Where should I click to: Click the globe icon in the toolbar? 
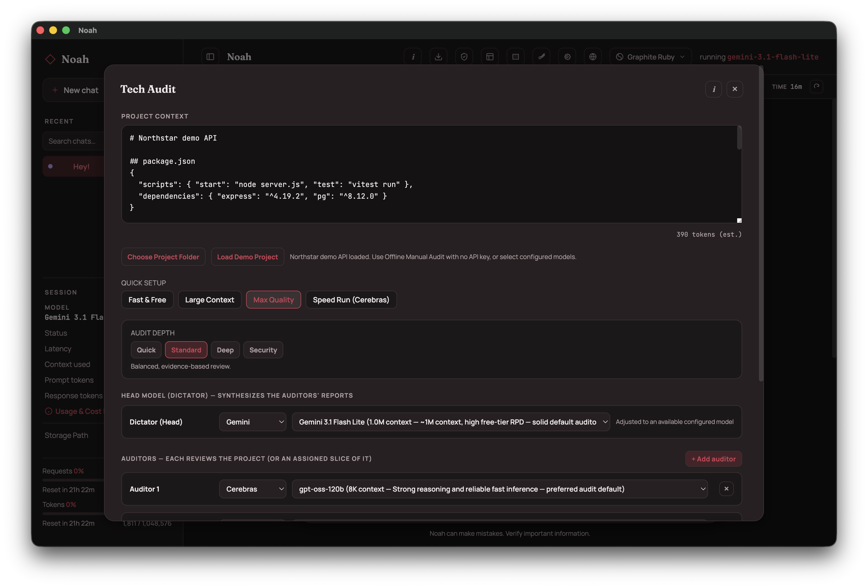(x=593, y=57)
